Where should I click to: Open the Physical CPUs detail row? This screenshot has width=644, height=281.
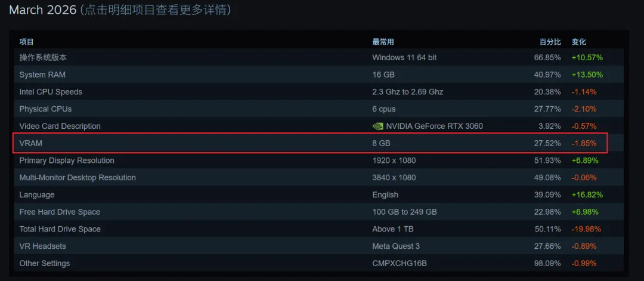[318, 109]
